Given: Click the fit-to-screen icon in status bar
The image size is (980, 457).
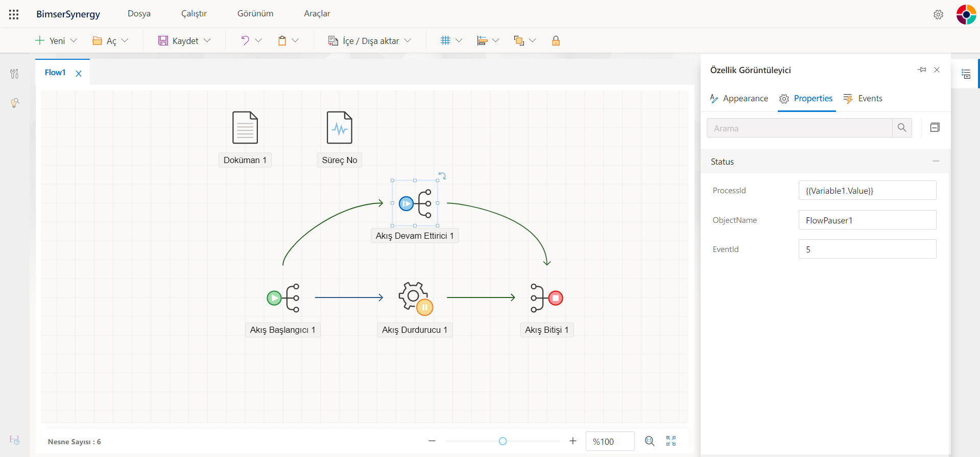Looking at the screenshot, I should click(x=671, y=441).
